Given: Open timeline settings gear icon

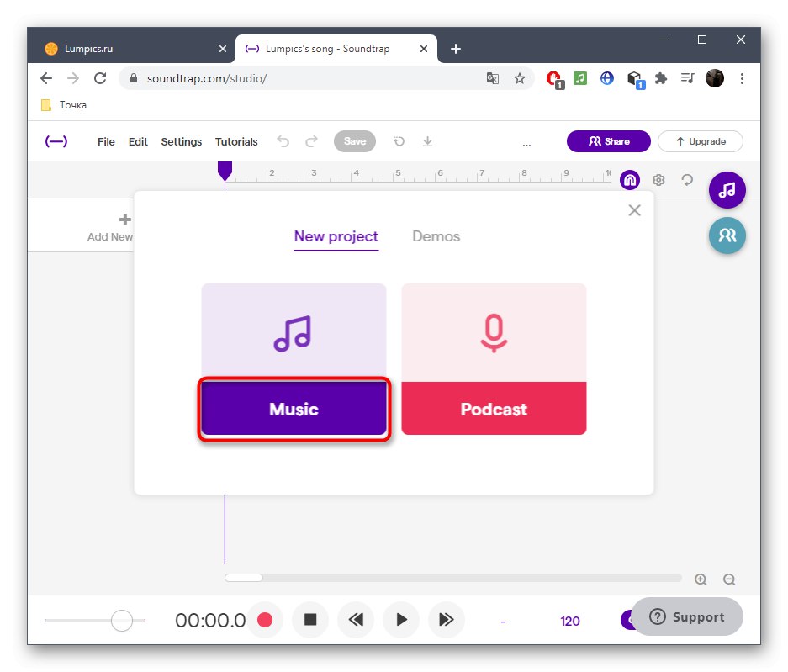Looking at the screenshot, I should coord(658,180).
